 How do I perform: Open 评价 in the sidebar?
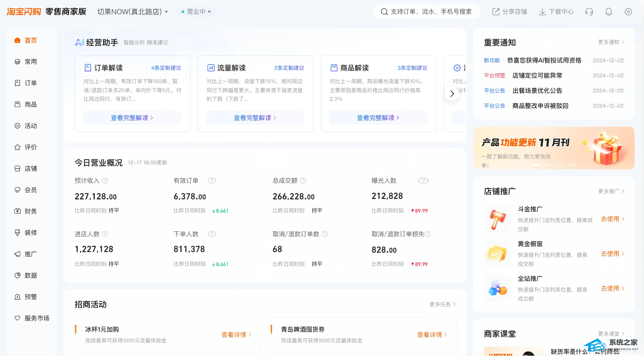pyautogui.click(x=32, y=147)
